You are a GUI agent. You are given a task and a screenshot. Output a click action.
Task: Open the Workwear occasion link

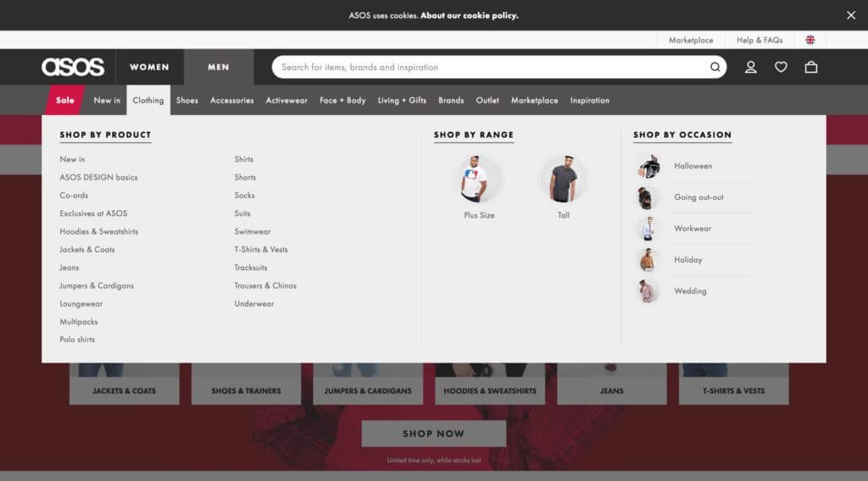click(x=693, y=229)
